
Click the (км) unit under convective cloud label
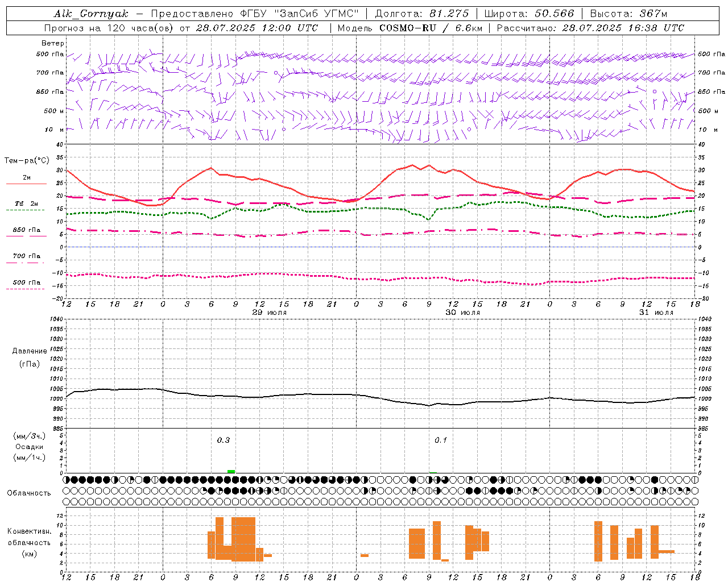[x=29, y=554]
